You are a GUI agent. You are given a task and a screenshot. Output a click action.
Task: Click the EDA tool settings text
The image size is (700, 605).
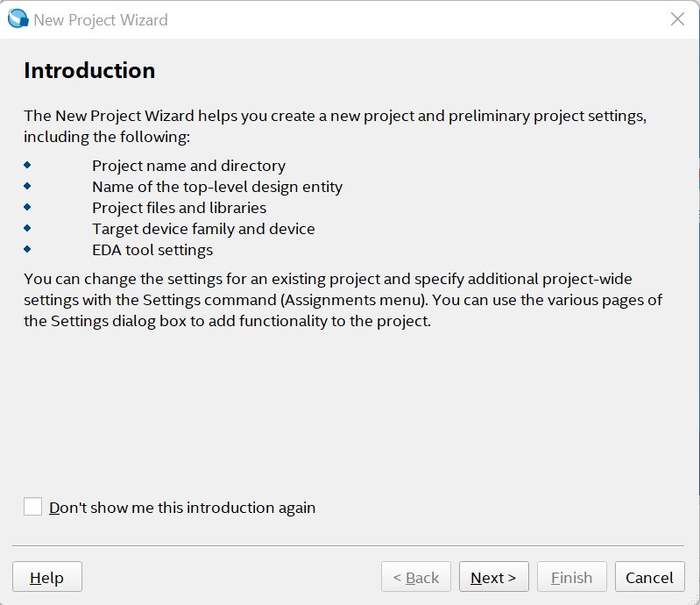coord(152,250)
